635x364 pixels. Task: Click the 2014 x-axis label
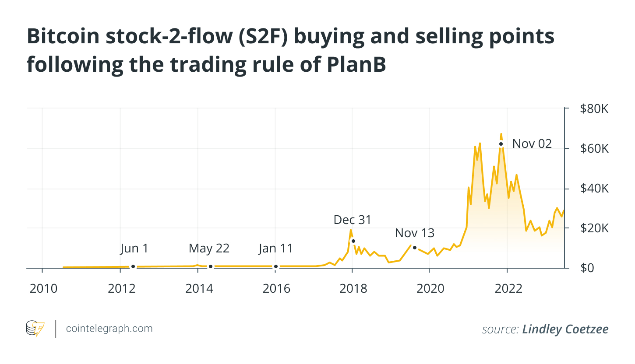[198, 289]
